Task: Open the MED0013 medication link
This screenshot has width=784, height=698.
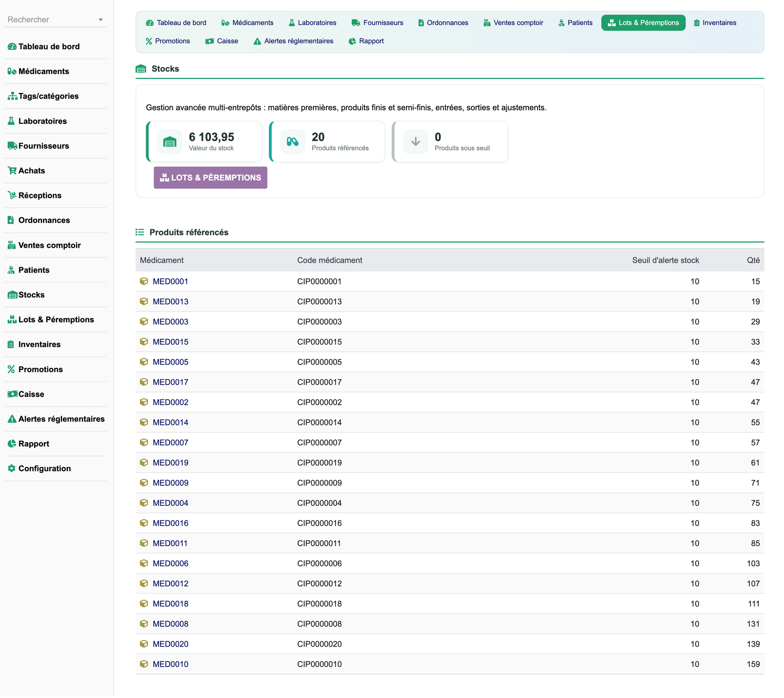Action: pos(170,302)
